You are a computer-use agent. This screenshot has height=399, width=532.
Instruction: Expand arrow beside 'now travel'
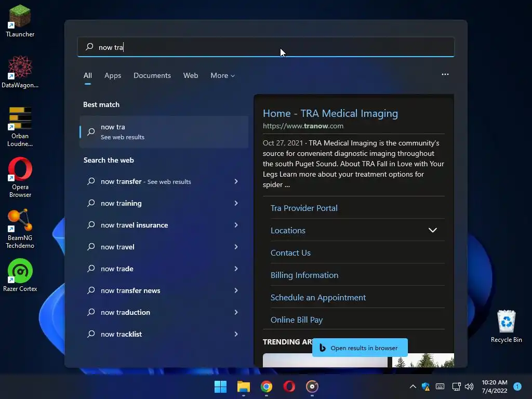(236, 247)
